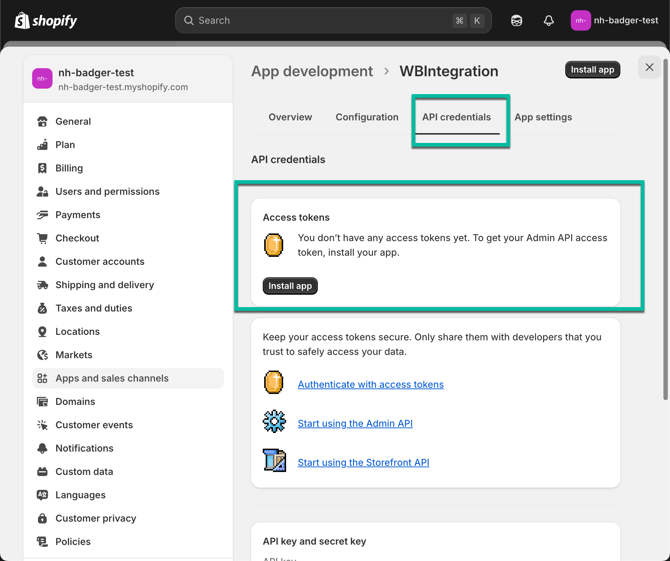Click Users and permissions icon
This screenshot has height=561, width=670.
point(42,191)
